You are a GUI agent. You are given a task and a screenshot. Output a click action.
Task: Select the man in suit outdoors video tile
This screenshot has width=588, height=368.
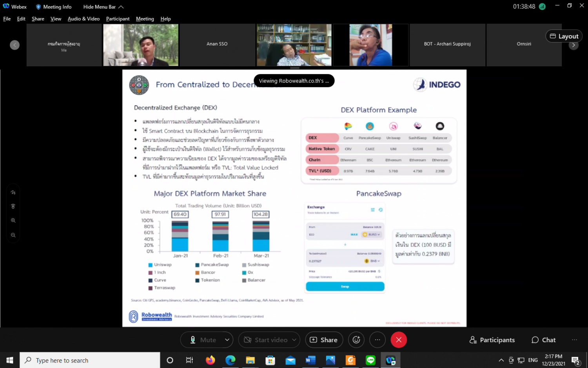click(141, 45)
